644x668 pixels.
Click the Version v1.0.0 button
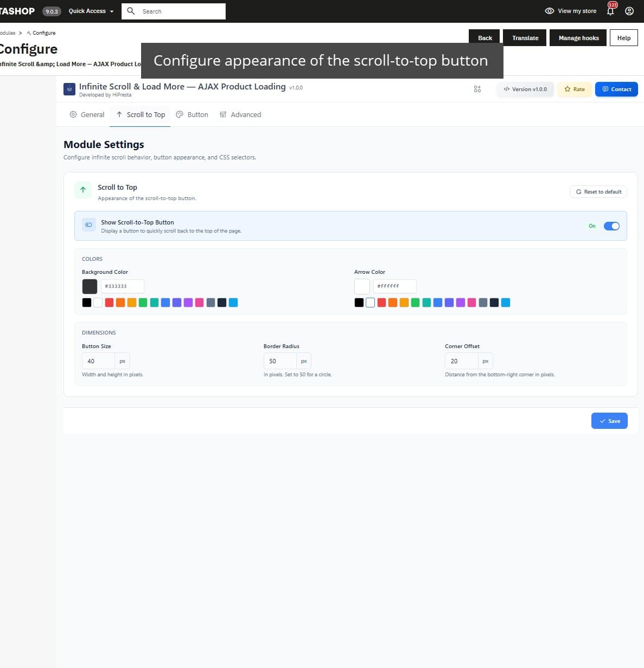tap(525, 89)
